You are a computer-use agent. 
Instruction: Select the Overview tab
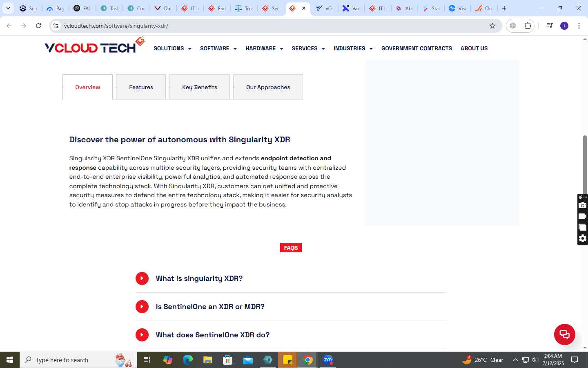[87, 87]
